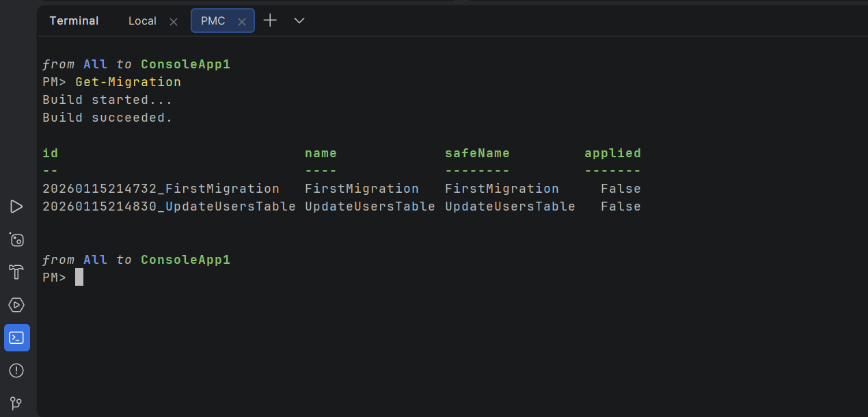
Task: Close the PMC terminal tab
Action: 242,22
